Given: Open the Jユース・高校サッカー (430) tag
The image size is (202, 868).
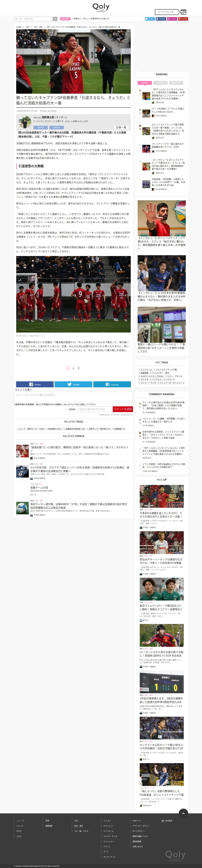Looking at the screenshot, I should (31, 429).
